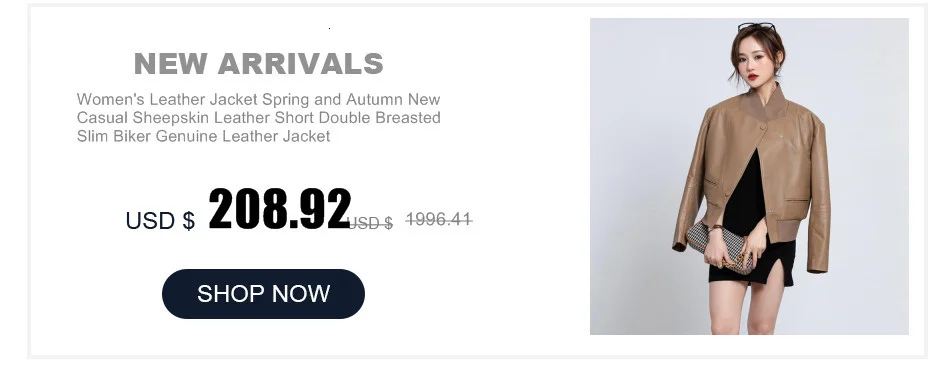Click the Casual Sheepskin Leather text line
Viewport: 950px width, 384px height.
258,118
